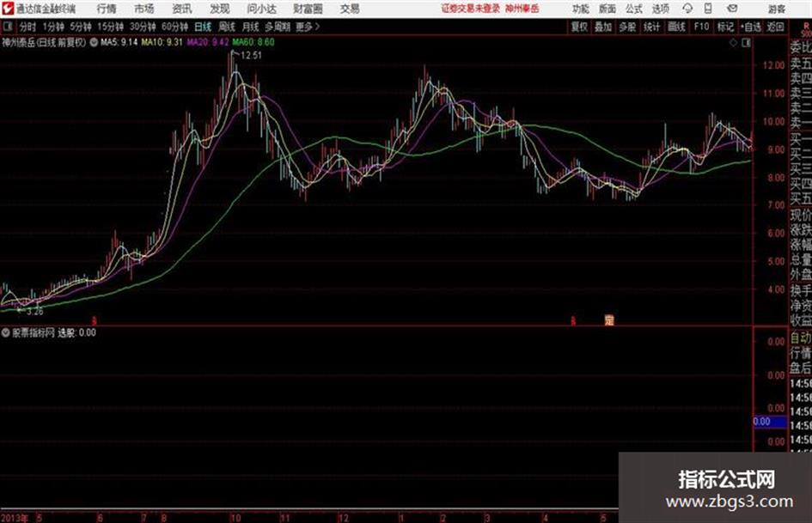
Task: Open the 资讯 menu
Action: coord(182,9)
